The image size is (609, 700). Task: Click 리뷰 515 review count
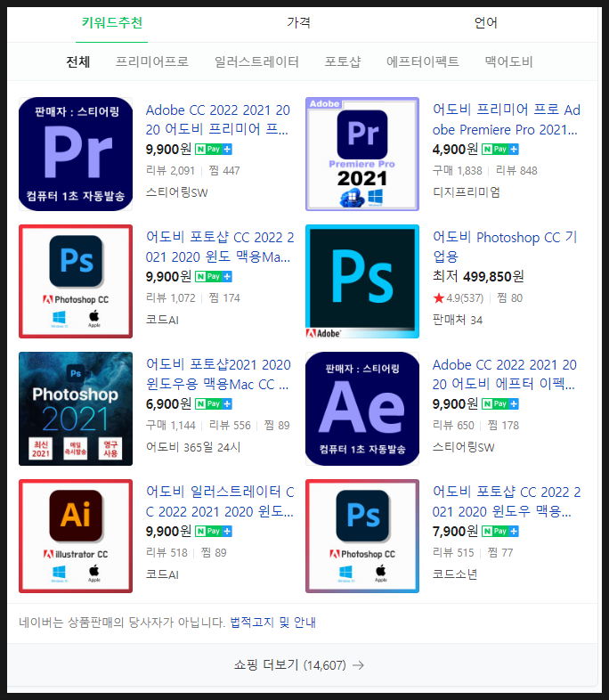coord(453,552)
